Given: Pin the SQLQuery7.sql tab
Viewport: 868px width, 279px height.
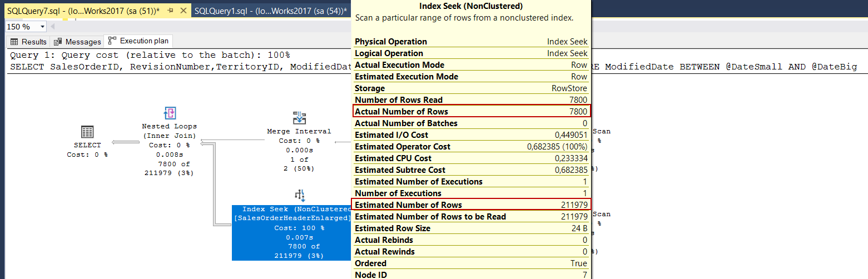Looking at the screenshot, I should click(170, 11).
